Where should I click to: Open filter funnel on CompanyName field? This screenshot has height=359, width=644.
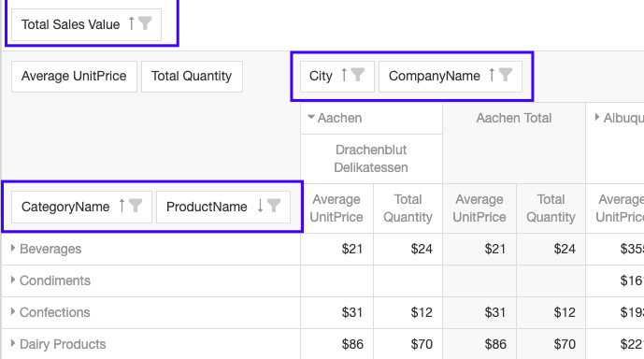[x=505, y=75]
